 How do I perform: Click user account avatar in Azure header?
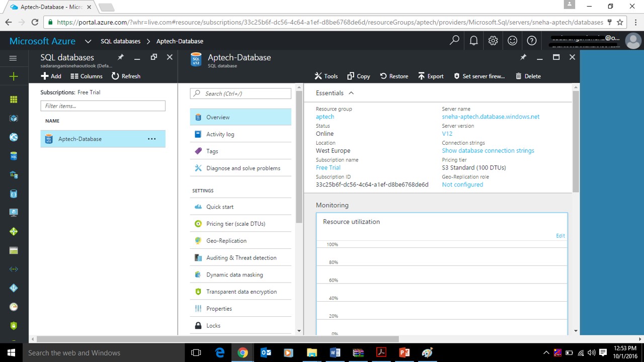click(x=633, y=41)
